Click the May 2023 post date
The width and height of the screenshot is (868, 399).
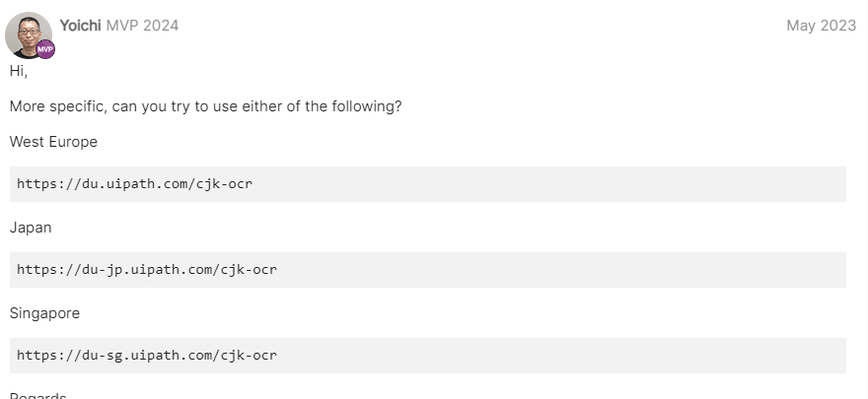click(x=821, y=26)
